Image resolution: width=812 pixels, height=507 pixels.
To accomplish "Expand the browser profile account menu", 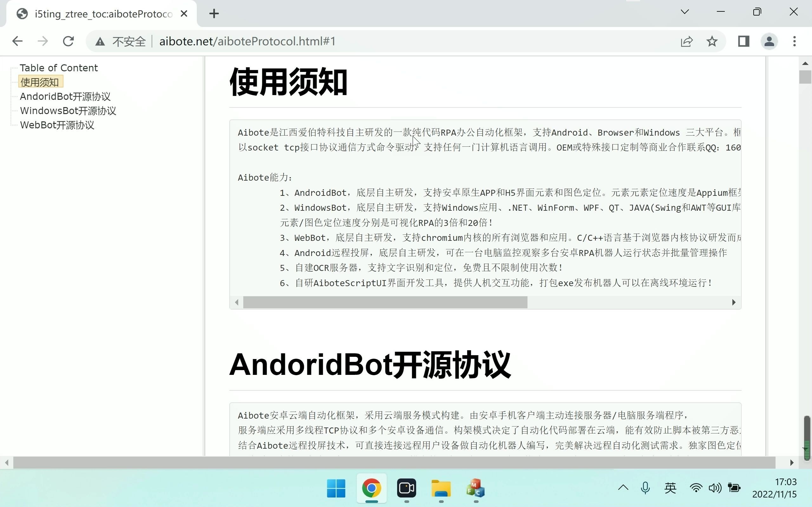I will [770, 41].
